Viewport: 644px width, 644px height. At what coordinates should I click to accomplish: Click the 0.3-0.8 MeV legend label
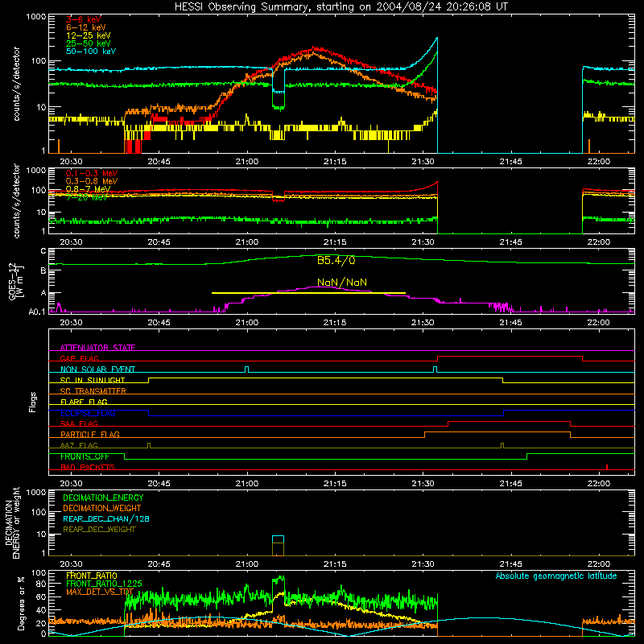coord(92,181)
